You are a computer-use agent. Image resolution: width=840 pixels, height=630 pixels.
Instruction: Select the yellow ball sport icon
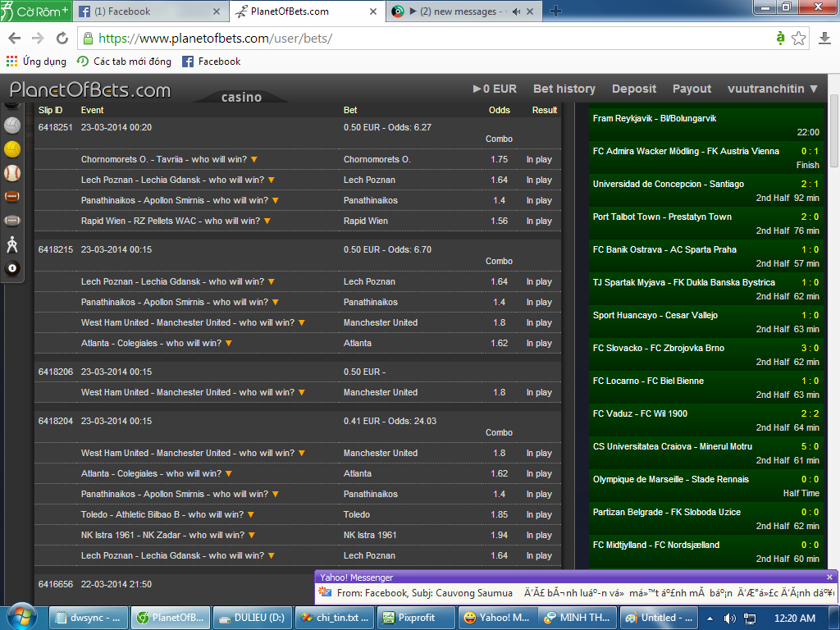coord(11,149)
